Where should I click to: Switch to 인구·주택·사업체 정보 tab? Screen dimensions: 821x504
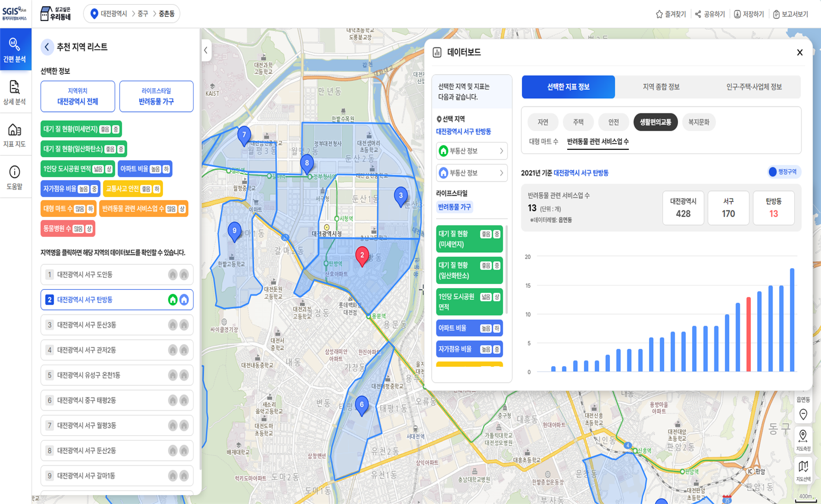coord(753,87)
